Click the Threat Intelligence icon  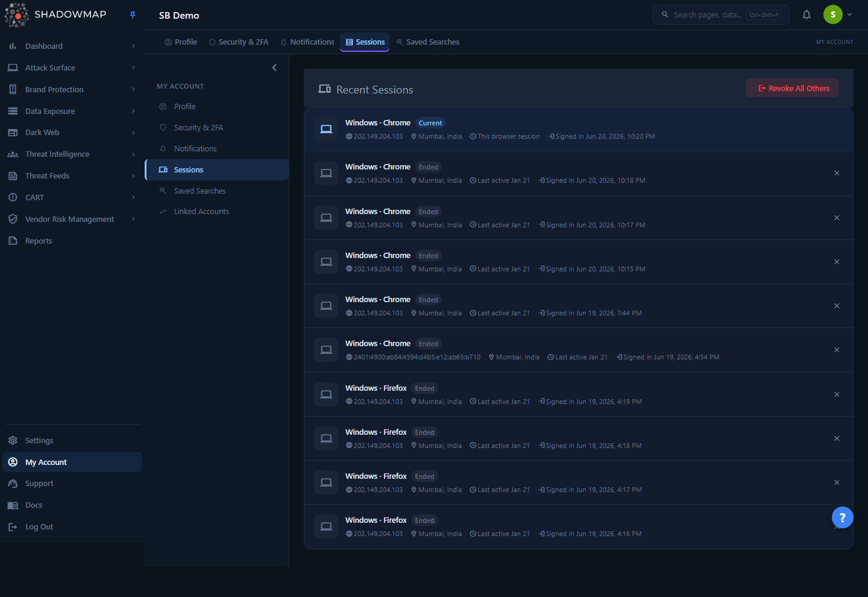tap(13, 154)
